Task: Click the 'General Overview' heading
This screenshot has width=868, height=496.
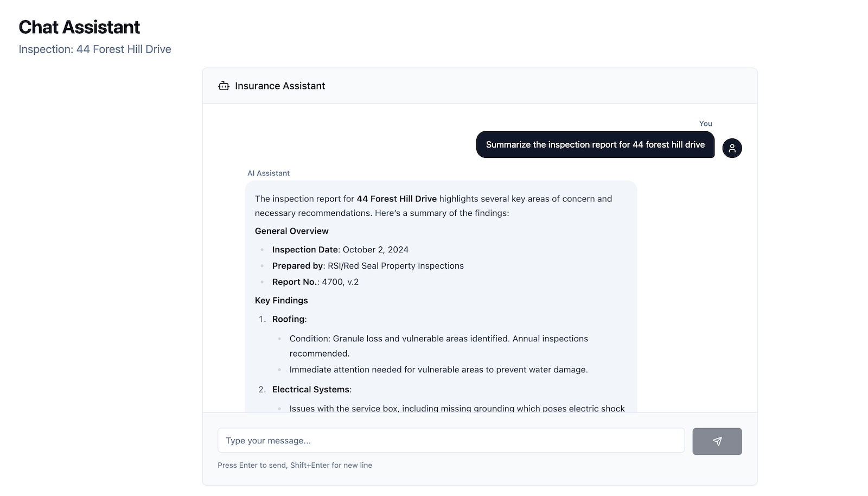Action: coord(292,231)
